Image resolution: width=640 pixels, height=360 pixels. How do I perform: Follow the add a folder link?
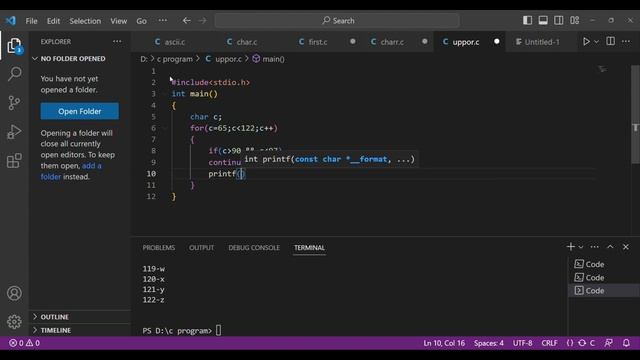tap(71, 171)
